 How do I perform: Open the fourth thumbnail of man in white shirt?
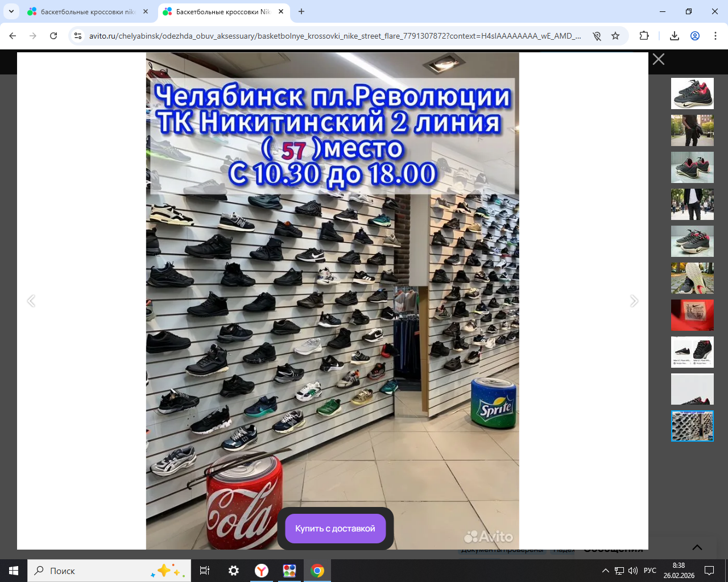692,204
